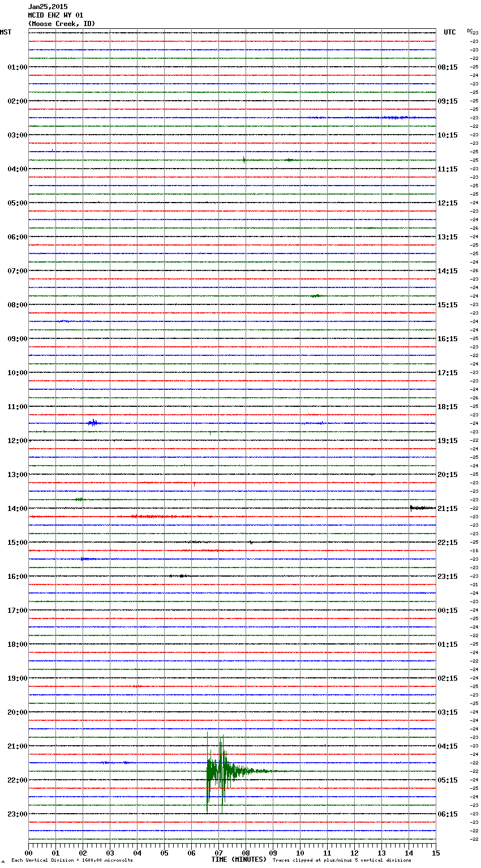Select the 00:15 UTC time label
This screenshot has height=868, width=481.
coord(448,611)
